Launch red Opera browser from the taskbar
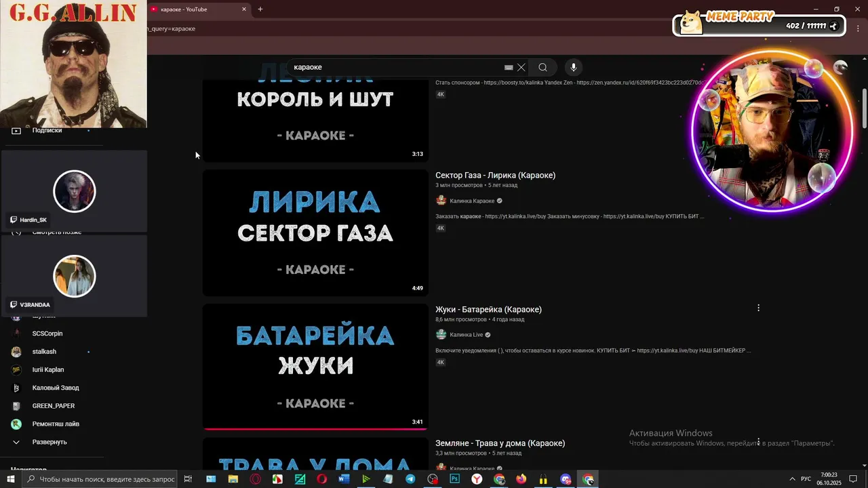 (322, 479)
